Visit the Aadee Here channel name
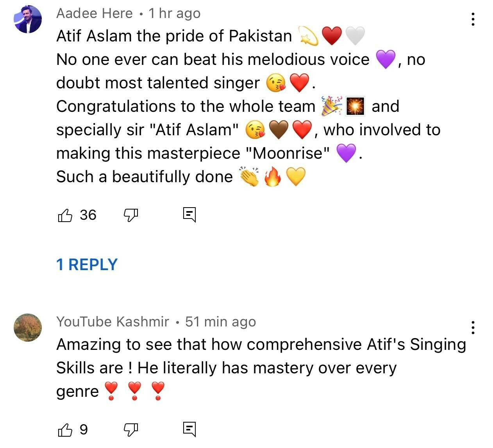Image resolution: width=493 pixels, height=448 pixels. tap(95, 13)
